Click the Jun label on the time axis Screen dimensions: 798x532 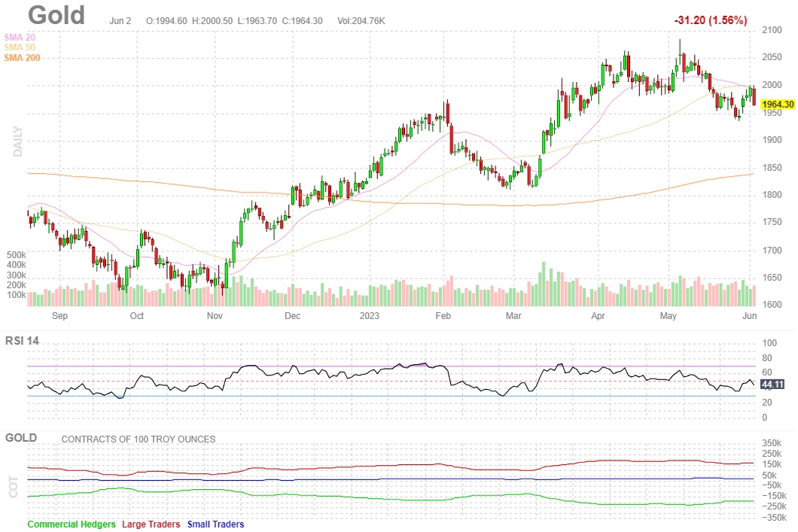tap(750, 316)
